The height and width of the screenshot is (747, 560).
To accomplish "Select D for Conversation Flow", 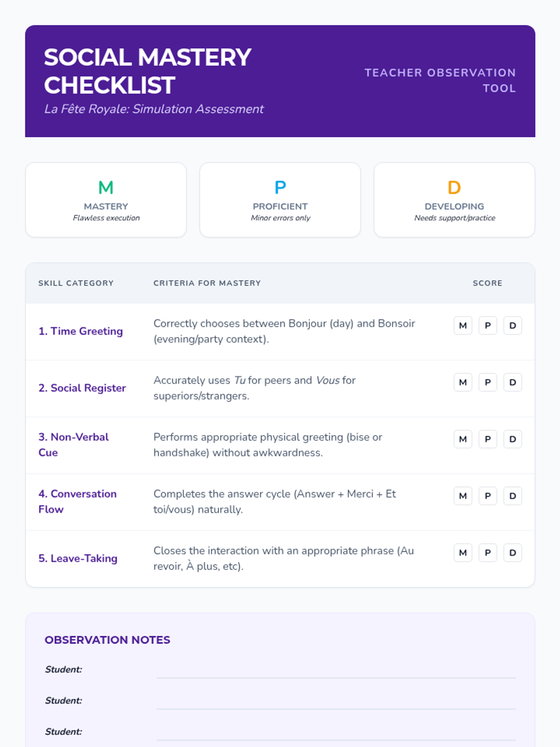I will tap(512, 496).
